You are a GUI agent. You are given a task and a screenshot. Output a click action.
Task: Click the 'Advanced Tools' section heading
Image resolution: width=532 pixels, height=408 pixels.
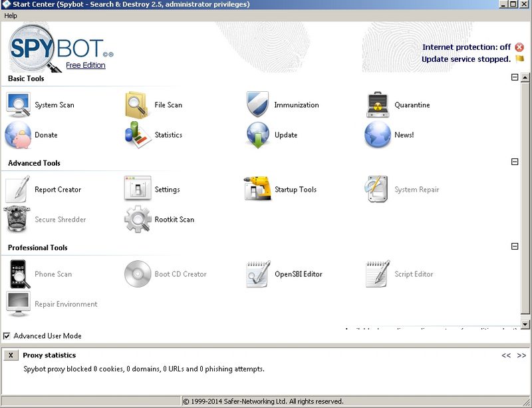tap(34, 163)
